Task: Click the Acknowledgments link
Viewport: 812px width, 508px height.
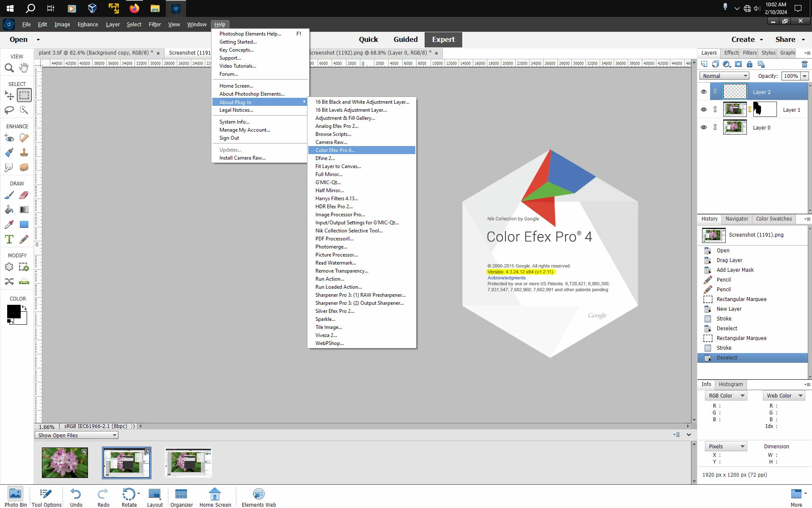Action: pyautogui.click(x=506, y=278)
